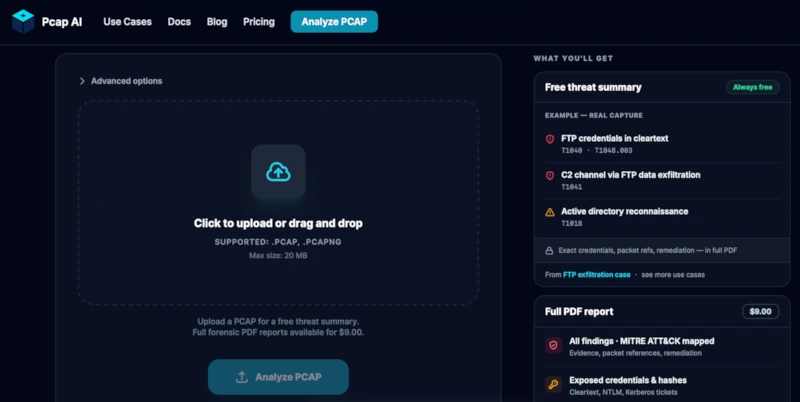Click the shield check icon beside All findings
The width and height of the screenshot is (800, 402).
coord(553,345)
